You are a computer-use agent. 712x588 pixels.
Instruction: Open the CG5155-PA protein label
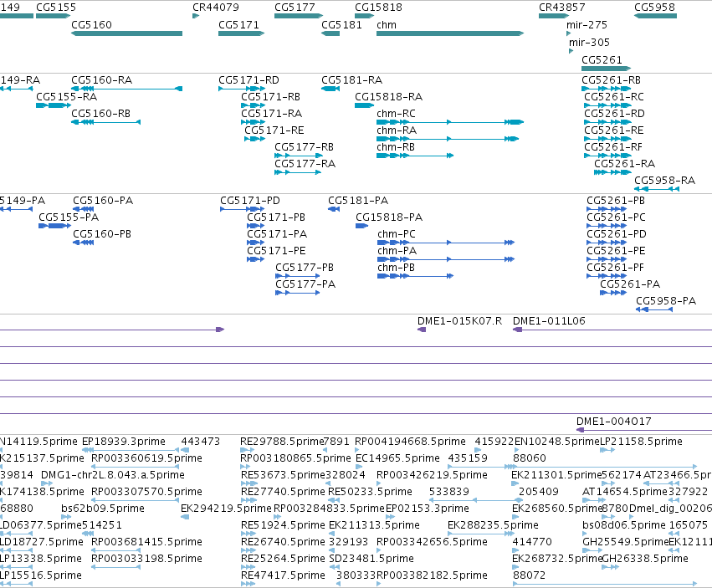[69, 217]
